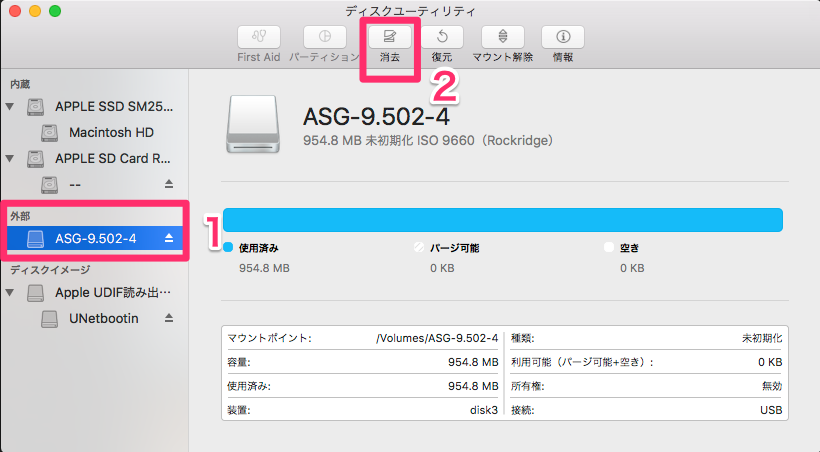
Task: Collapse APPLE SD Card Reader disclosure triangle
Action: pyautogui.click(x=10, y=158)
